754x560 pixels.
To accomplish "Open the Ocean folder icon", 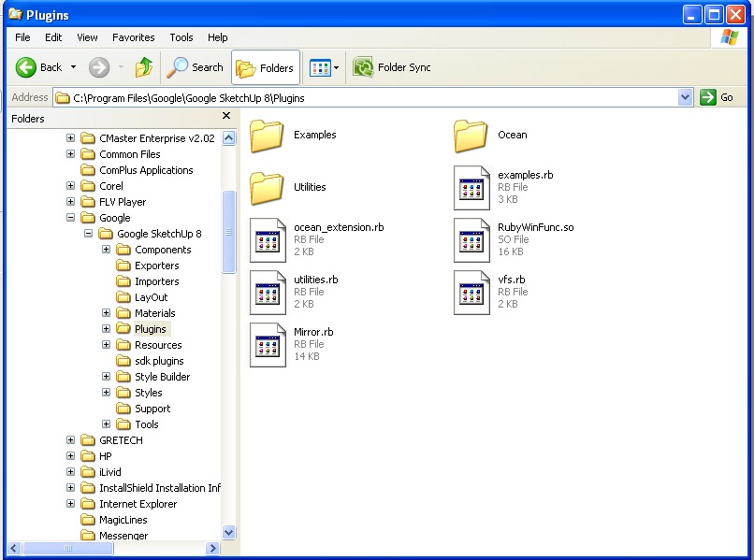I will pyautogui.click(x=471, y=136).
